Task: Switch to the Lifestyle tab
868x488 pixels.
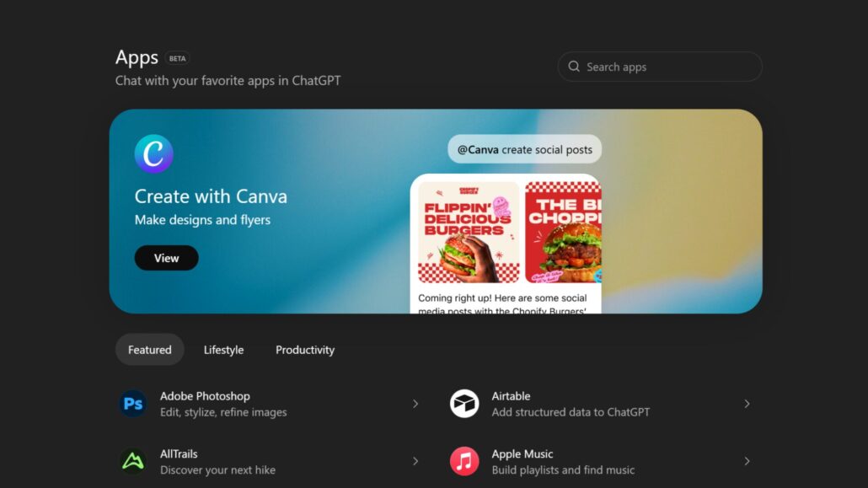Action: coord(223,349)
